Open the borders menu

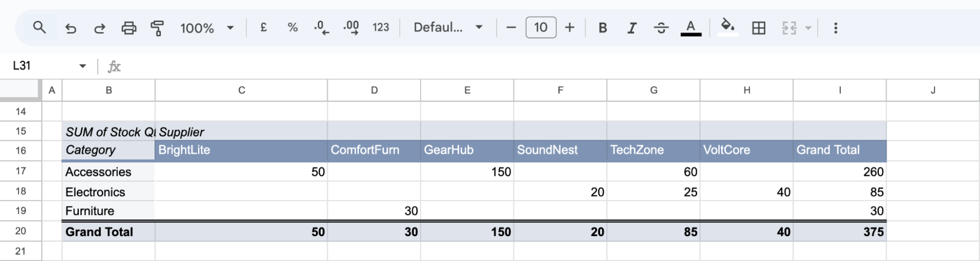point(758,28)
